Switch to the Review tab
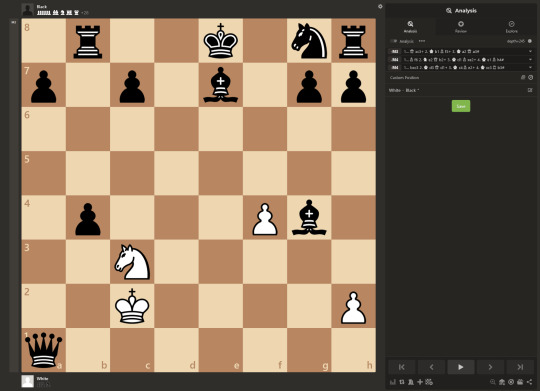The image size is (540, 391). 461,27
